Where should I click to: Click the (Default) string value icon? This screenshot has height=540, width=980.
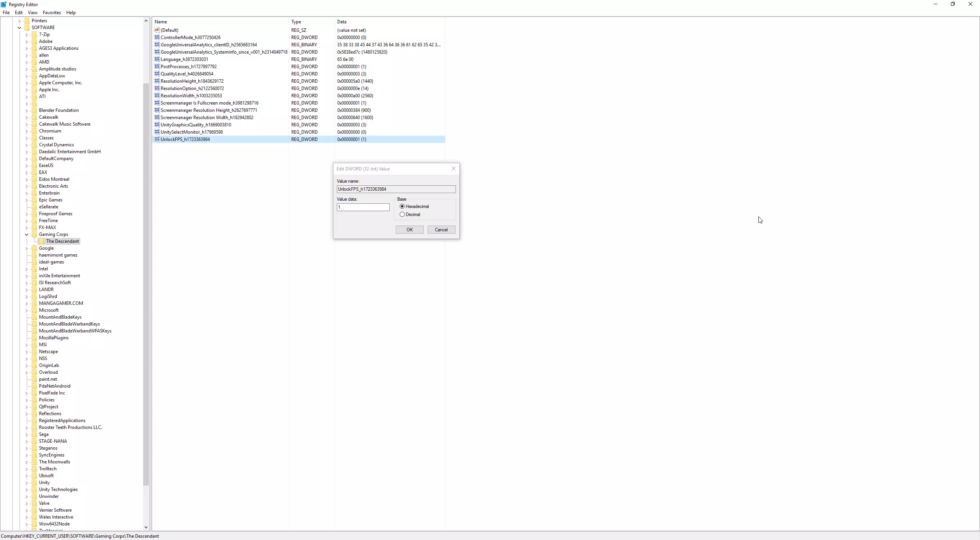157,30
